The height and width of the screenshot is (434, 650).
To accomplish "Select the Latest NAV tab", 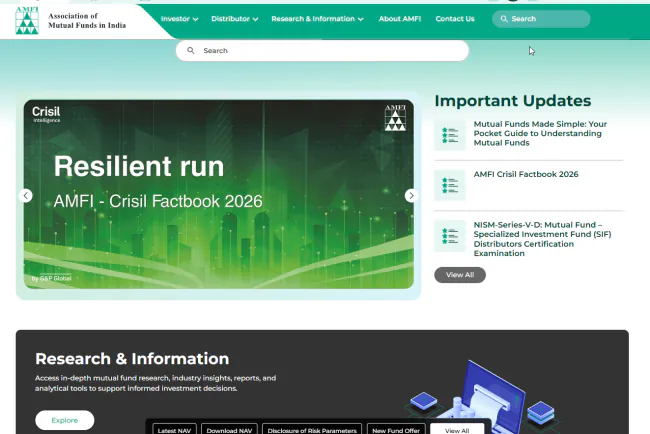I will 175,430.
